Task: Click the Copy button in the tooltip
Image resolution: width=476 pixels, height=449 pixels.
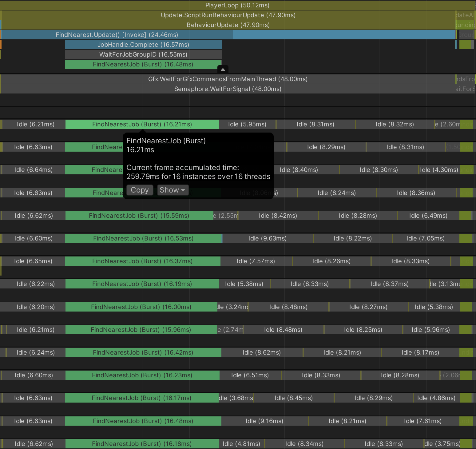Action: coord(140,190)
